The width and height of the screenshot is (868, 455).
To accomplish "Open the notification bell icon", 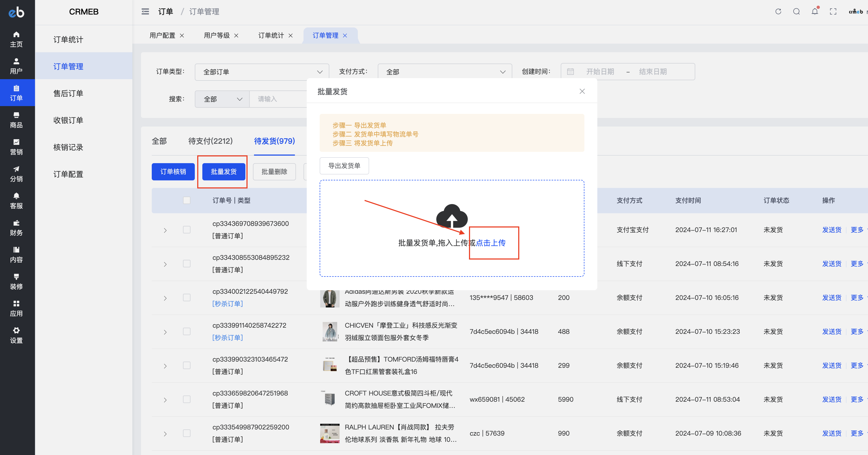I will tap(814, 12).
